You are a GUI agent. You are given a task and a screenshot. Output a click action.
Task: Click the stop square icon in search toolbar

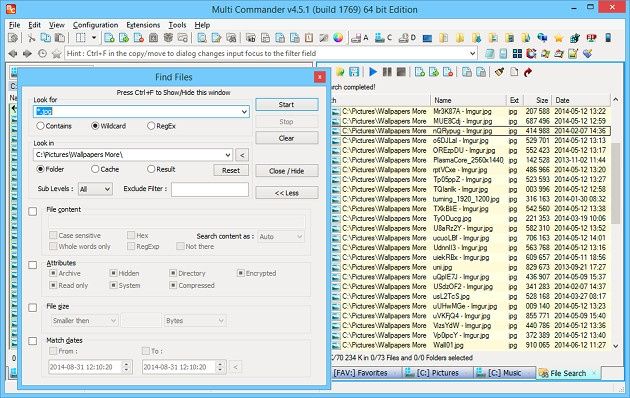pos(401,72)
